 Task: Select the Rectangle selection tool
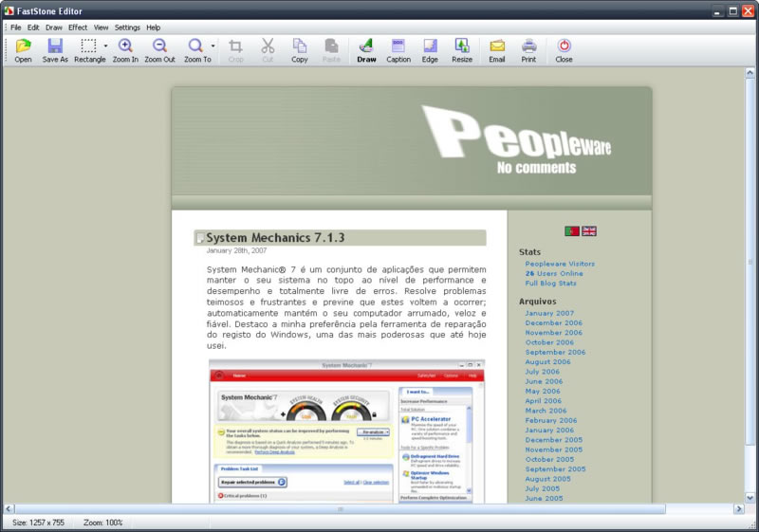click(89, 50)
